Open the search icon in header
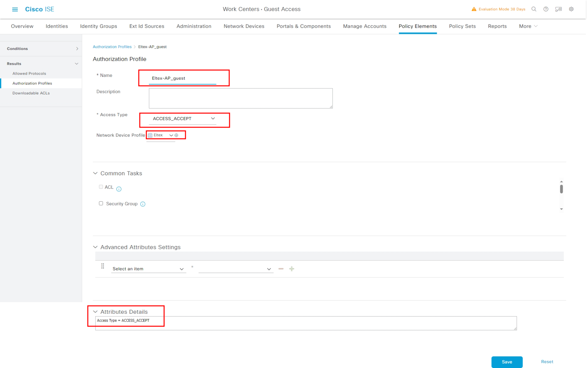The image size is (588, 368). [x=534, y=9]
